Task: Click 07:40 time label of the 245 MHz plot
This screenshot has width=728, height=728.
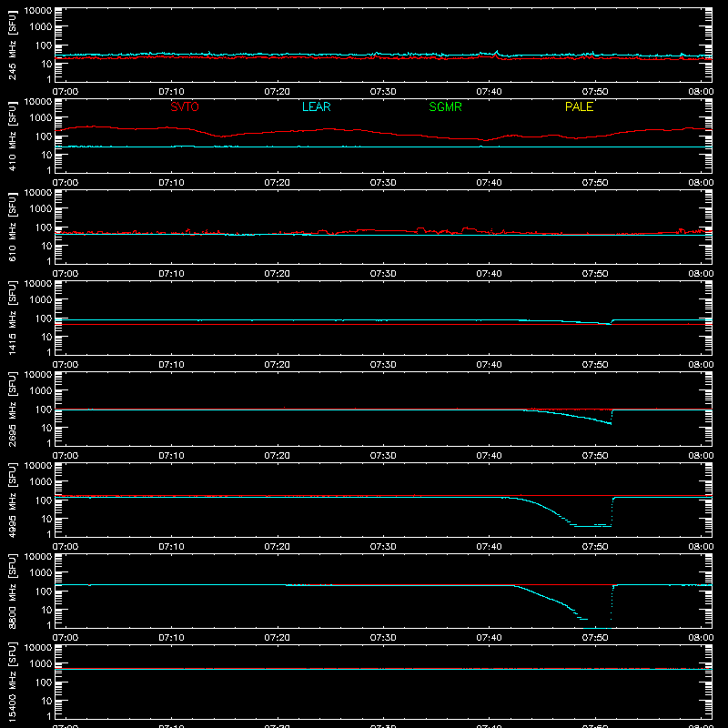Action: click(x=489, y=92)
